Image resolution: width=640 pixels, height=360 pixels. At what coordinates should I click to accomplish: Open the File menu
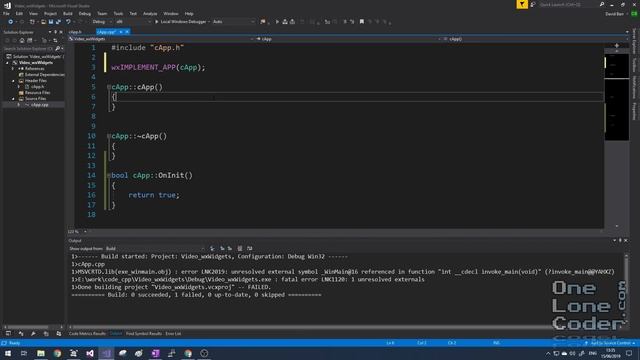click(6, 13)
